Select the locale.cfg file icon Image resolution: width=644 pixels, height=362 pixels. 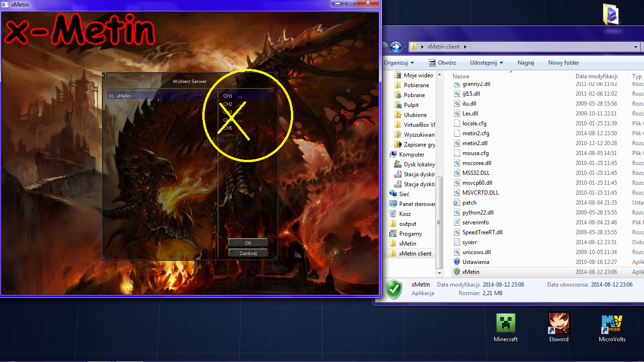click(x=456, y=123)
